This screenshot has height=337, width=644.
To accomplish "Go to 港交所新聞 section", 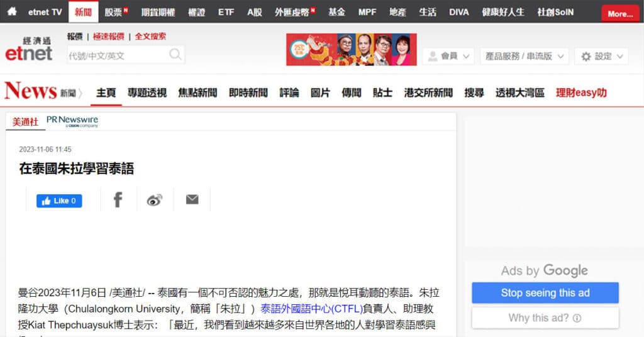I will [x=428, y=93].
